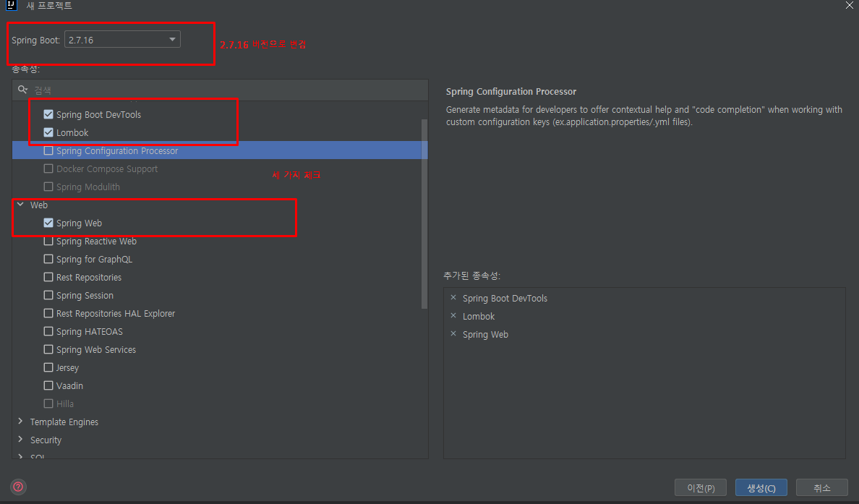Check the Vaadin checkbox
859x504 pixels.
[x=48, y=385]
